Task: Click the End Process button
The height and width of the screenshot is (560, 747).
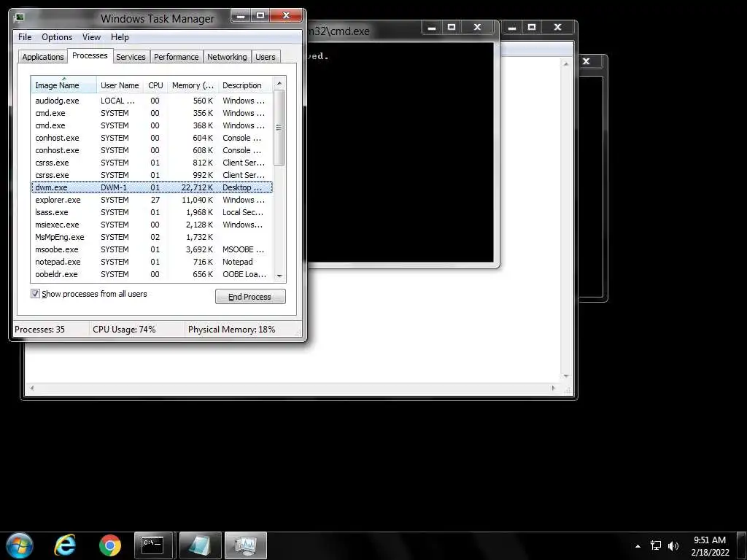Action: tap(250, 296)
